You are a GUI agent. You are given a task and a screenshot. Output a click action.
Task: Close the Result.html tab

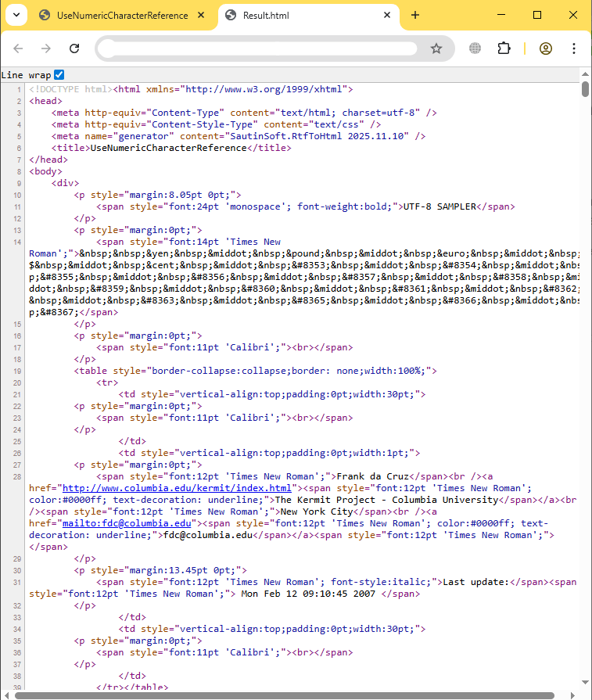coord(387,15)
